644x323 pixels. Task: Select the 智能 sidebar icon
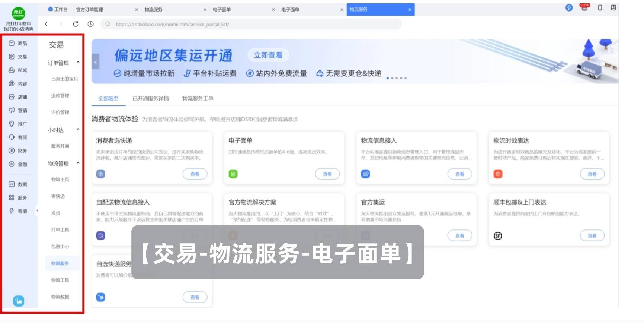tap(12, 211)
